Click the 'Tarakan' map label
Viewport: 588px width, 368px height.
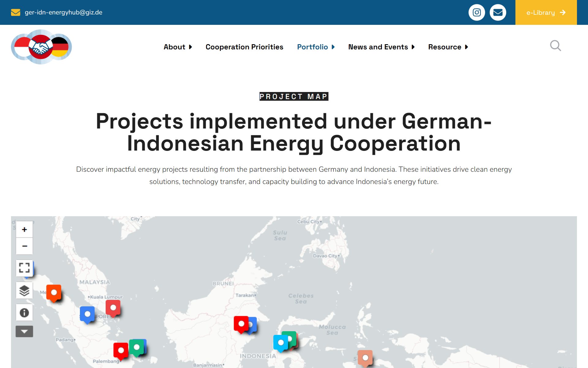pos(245,295)
